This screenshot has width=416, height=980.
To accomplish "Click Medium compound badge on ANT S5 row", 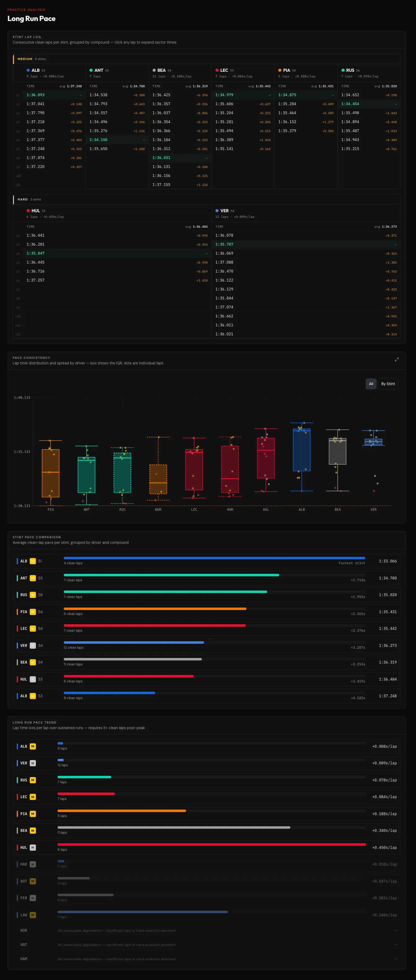I will pos(33,578).
